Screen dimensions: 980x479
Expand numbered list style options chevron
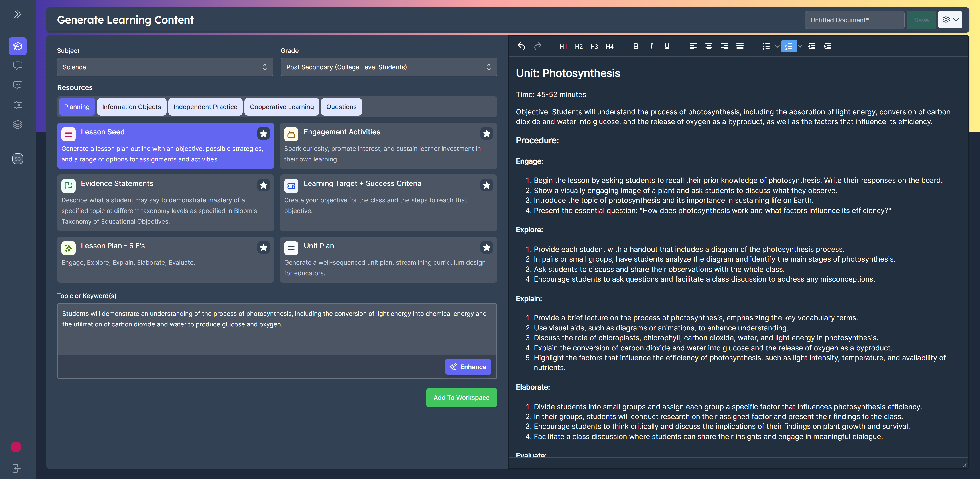coord(800,46)
